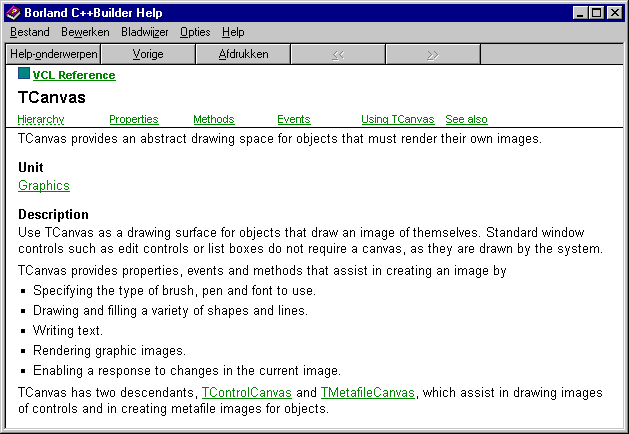Viewport: 629px width, 434px height.
Task: Open the Help menu
Action: [x=233, y=32]
